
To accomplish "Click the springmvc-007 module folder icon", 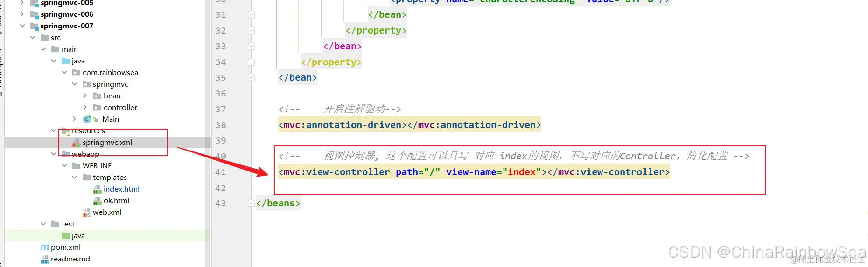I will (34, 26).
